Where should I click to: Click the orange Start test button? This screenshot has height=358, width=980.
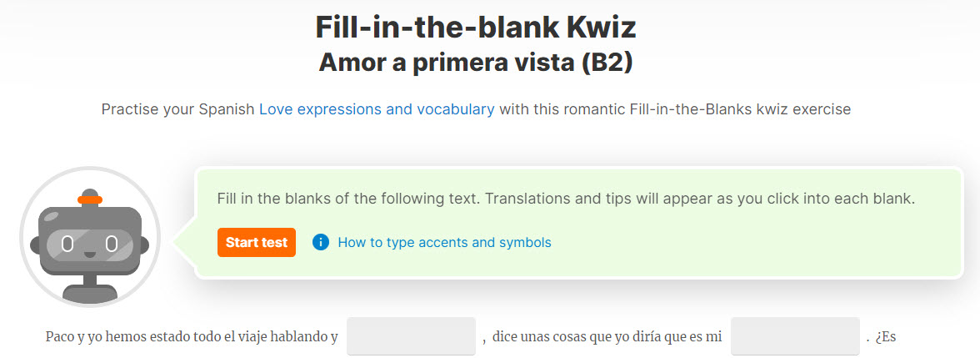click(x=257, y=242)
